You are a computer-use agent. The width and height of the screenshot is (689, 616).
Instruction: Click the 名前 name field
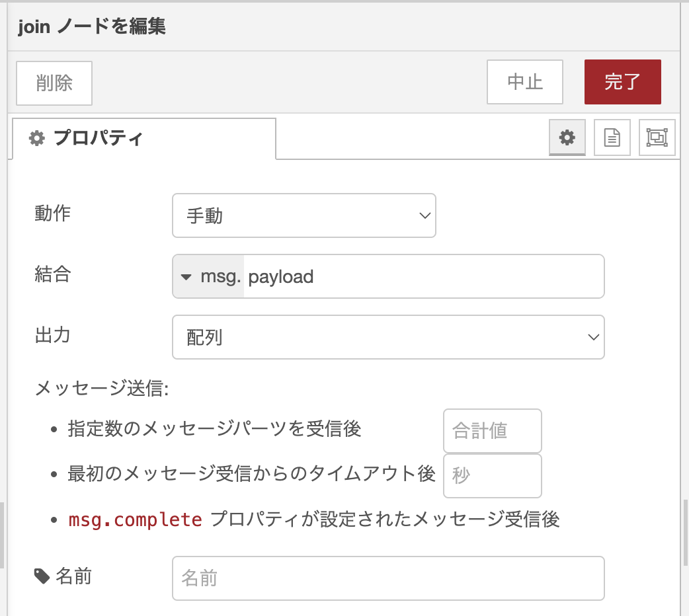(x=388, y=578)
